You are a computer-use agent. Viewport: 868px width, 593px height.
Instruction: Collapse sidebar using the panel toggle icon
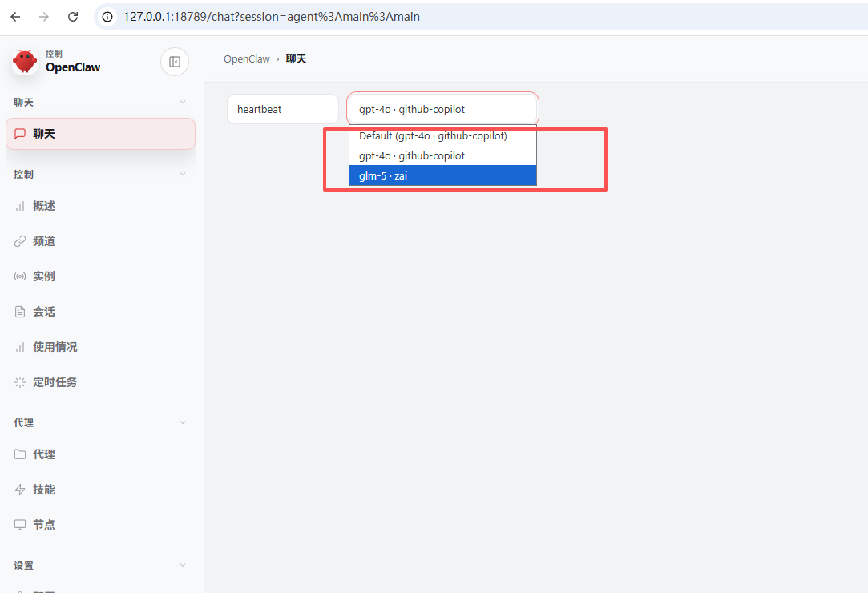tap(175, 62)
